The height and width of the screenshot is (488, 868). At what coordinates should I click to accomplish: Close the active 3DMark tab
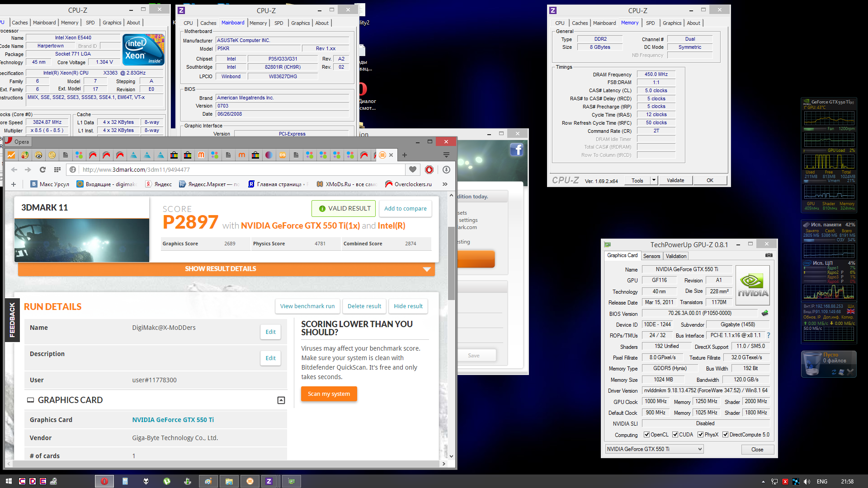click(391, 155)
